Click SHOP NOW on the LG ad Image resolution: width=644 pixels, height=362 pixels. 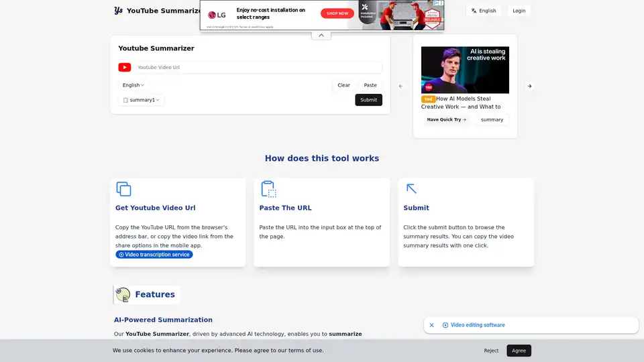point(337,13)
